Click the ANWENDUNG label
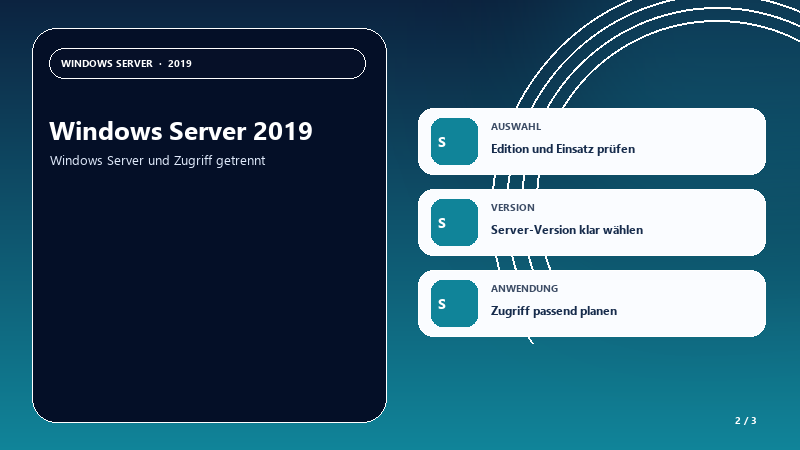 point(524,288)
